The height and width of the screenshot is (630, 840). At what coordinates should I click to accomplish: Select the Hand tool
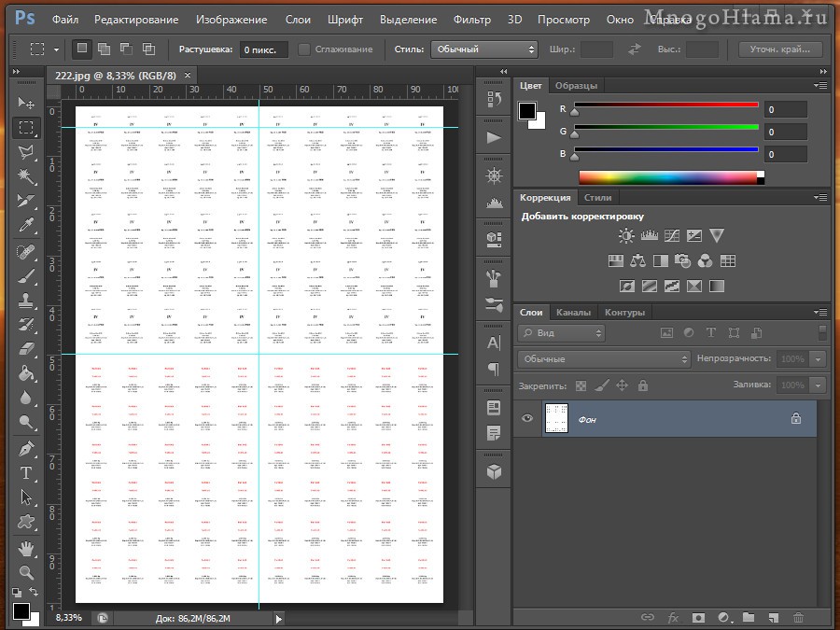26,547
